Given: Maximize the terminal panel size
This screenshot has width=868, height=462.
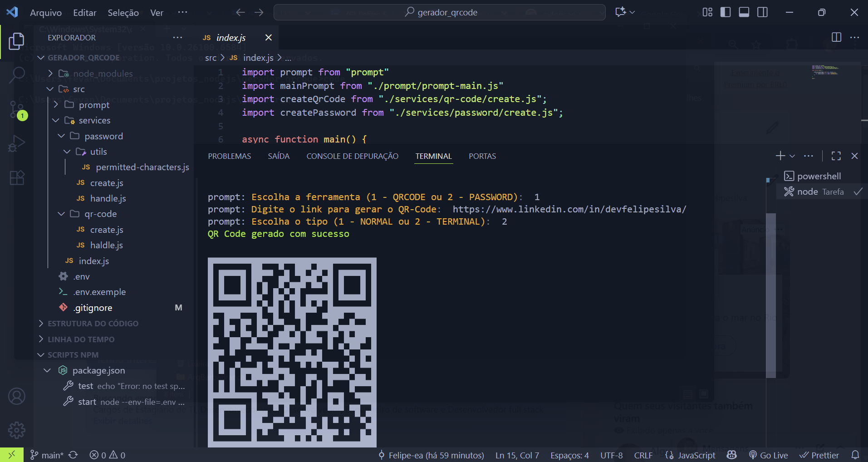Looking at the screenshot, I should pyautogui.click(x=836, y=156).
